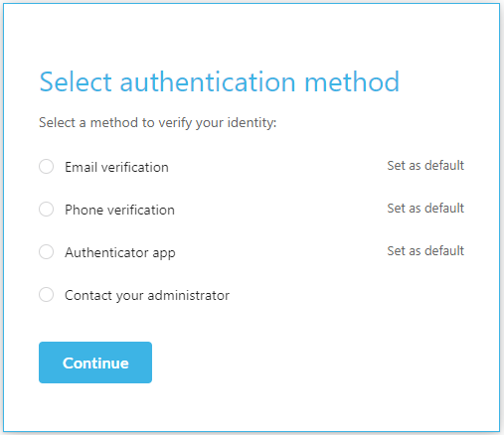Screen dimensions: 504x435
Task: Click the Continue button
Action: [x=95, y=362]
